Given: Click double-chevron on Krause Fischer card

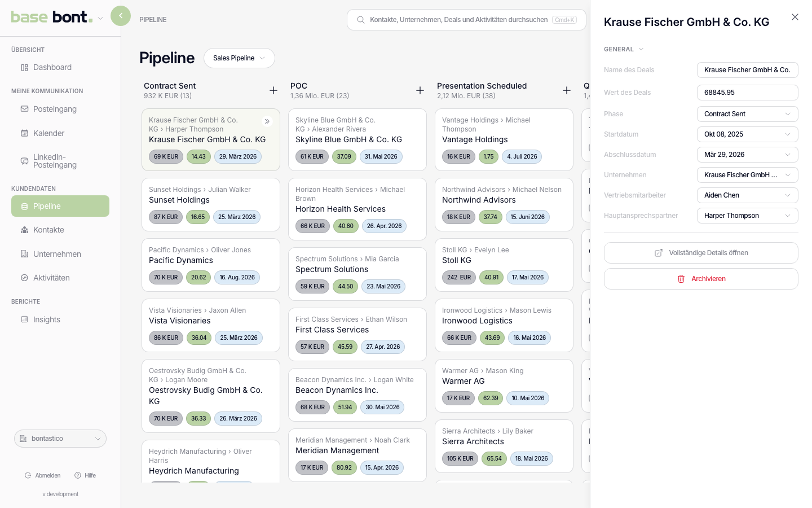Looking at the screenshot, I should click(x=267, y=121).
